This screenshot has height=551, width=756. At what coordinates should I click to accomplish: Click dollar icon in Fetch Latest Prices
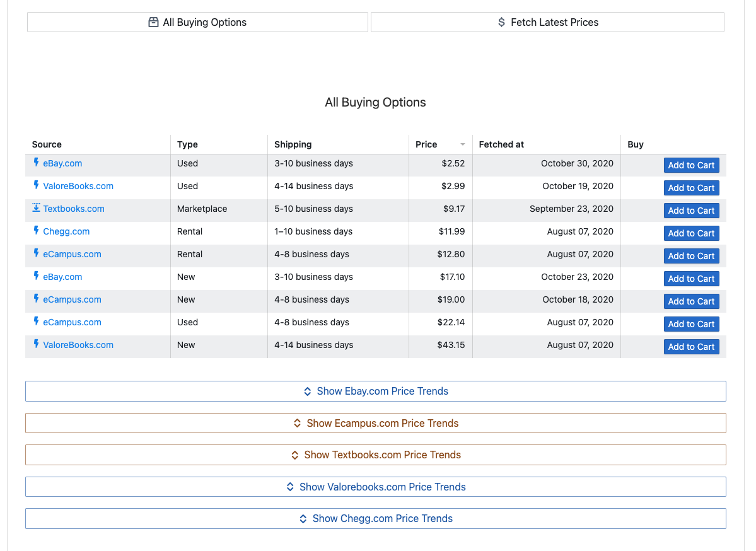point(501,22)
